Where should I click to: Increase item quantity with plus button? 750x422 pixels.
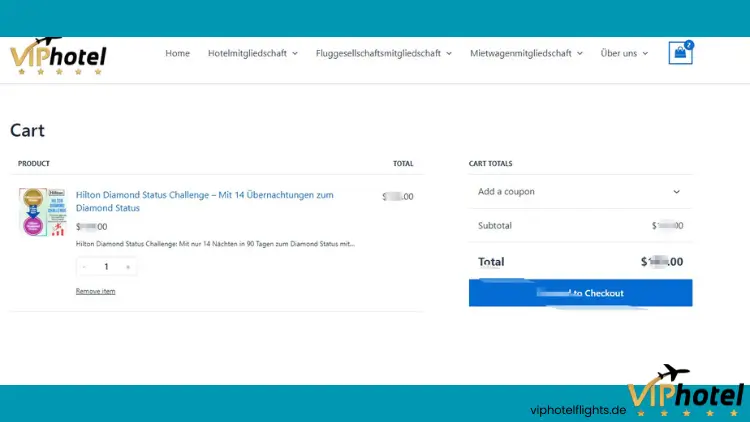coord(128,267)
